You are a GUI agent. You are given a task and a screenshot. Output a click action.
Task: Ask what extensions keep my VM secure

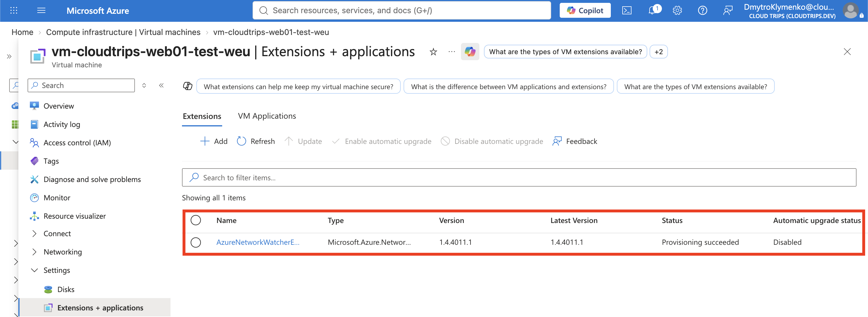[298, 87]
